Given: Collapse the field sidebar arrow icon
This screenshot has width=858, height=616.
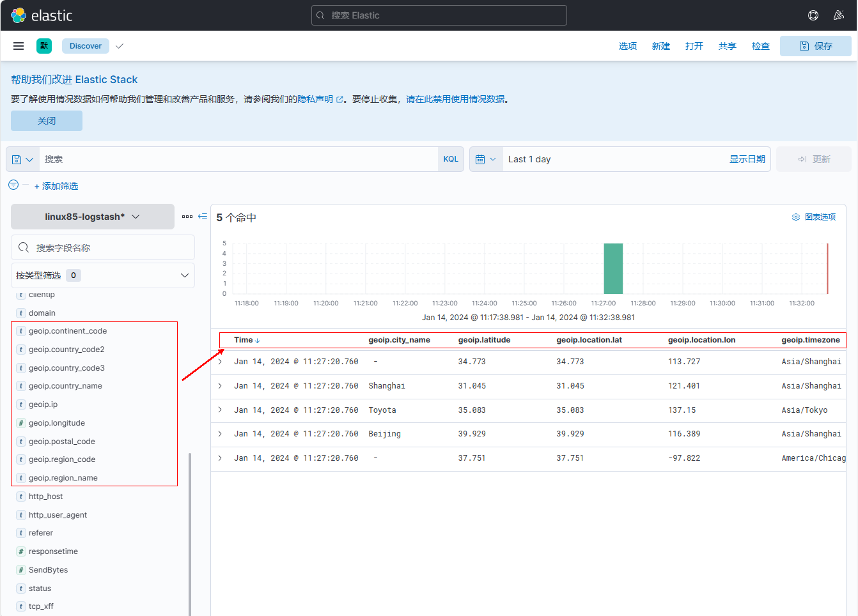Looking at the screenshot, I should point(203,217).
